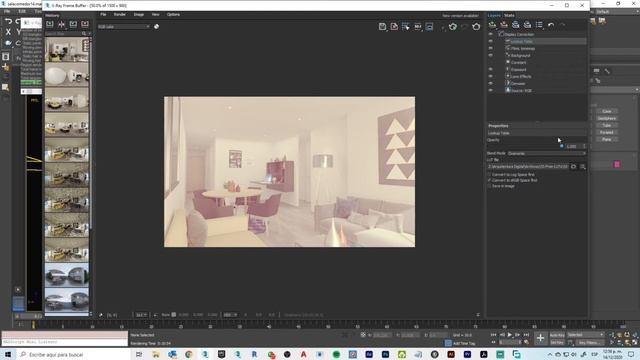Collapse the Display Correction tree node
The image size is (640, 360).
point(501,34)
